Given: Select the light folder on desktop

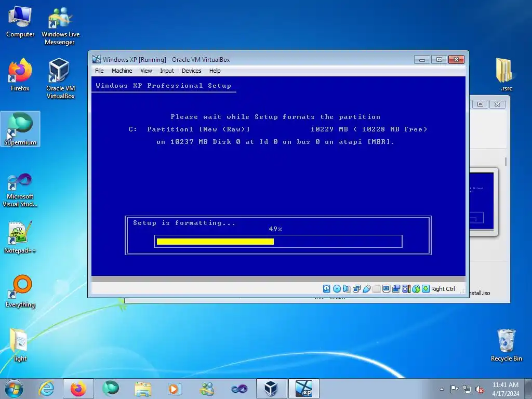Looking at the screenshot, I should tap(20, 345).
